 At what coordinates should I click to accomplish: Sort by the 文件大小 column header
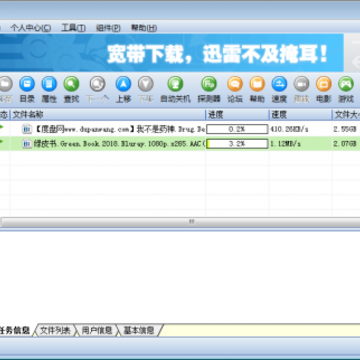[x=346, y=115]
